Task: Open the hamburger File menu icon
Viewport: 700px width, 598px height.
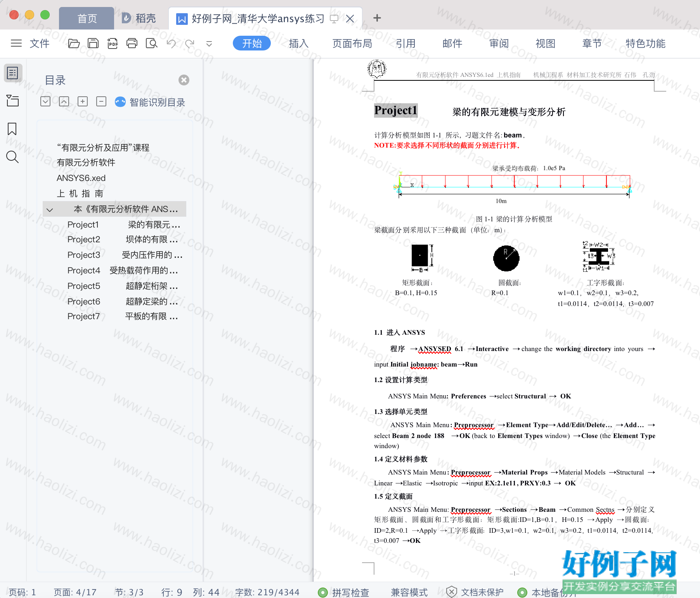Action: (x=16, y=43)
